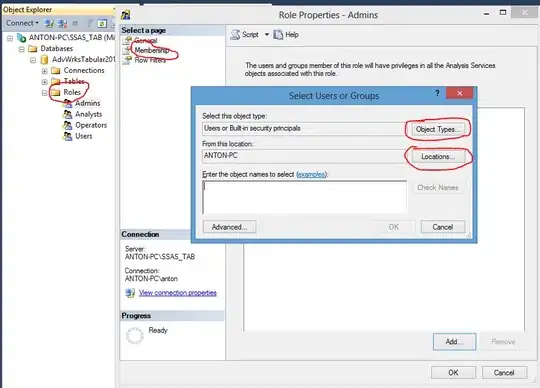This screenshot has width=540, height=388.
Task: Click the examples hyperlink
Action: point(311,175)
